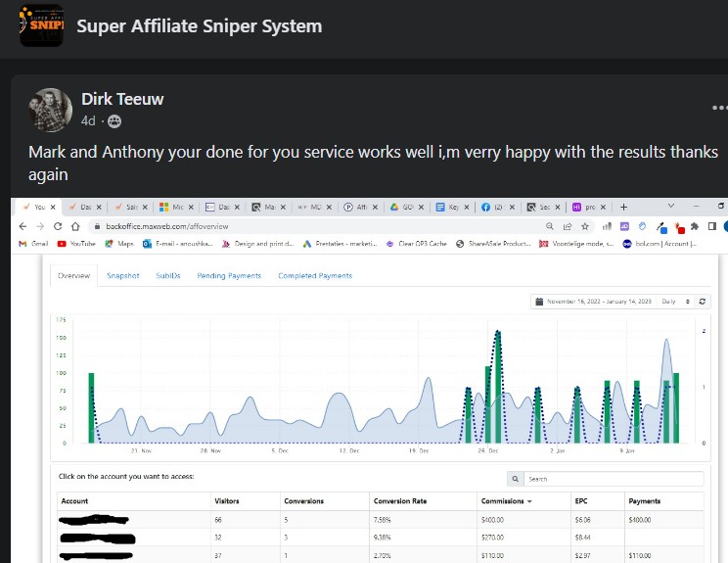This screenshot has width=728, height=563.
Task: View Dirk Teeuw's profile picture
Action: click(x=51, y=110)
